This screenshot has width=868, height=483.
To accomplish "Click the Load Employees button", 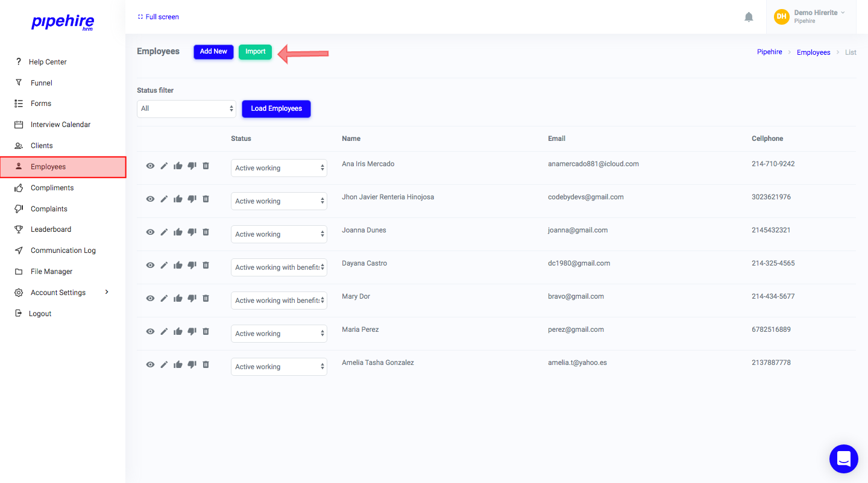I will [276, 108].
